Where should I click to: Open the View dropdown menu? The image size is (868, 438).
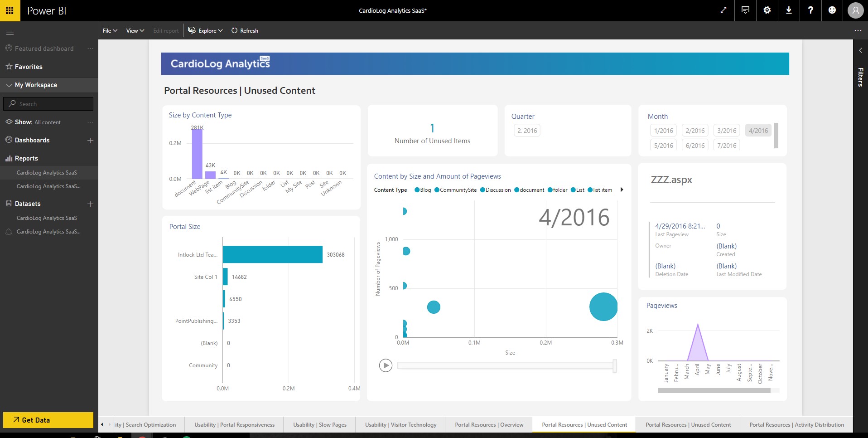pyautogui.click(x=135, y=30)
